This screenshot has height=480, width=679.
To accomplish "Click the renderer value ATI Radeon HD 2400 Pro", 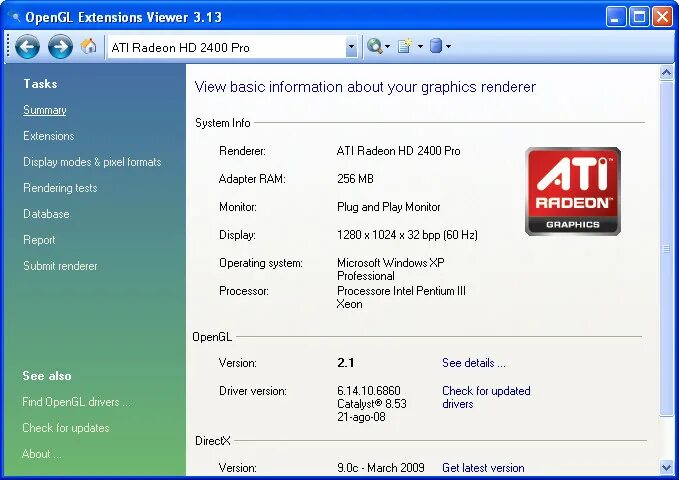I will pyautogui.click(x=398, y=151).
